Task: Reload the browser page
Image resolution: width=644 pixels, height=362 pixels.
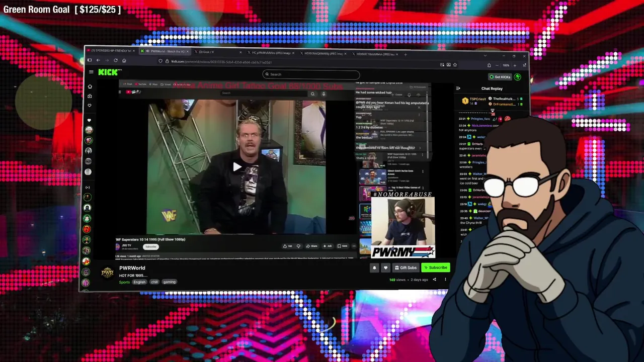Action: coord(115,60)
